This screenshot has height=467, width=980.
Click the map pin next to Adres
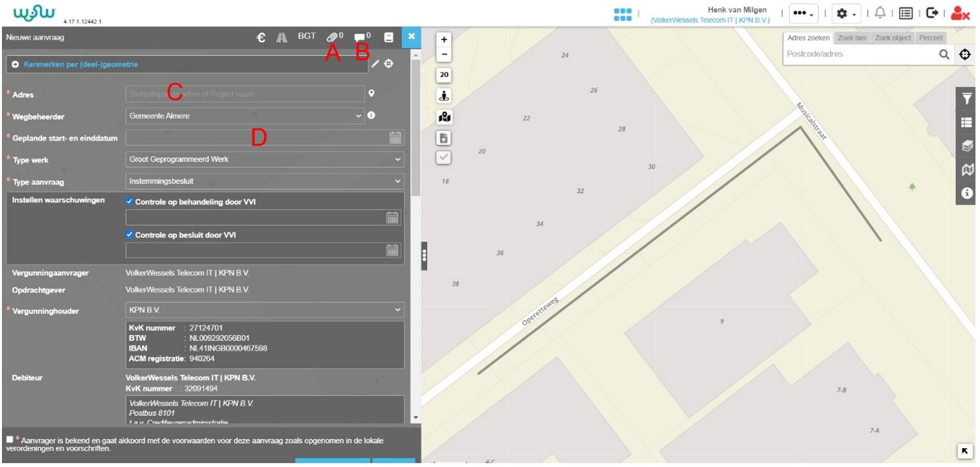[x=372, y=94]
